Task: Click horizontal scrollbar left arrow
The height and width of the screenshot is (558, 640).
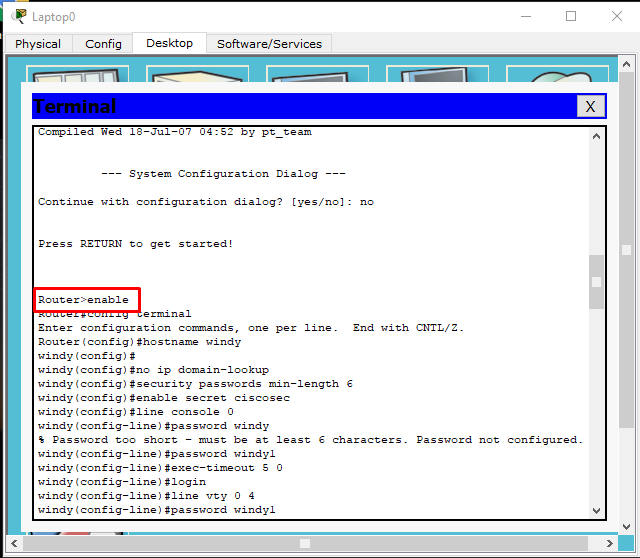Action: 14,543
